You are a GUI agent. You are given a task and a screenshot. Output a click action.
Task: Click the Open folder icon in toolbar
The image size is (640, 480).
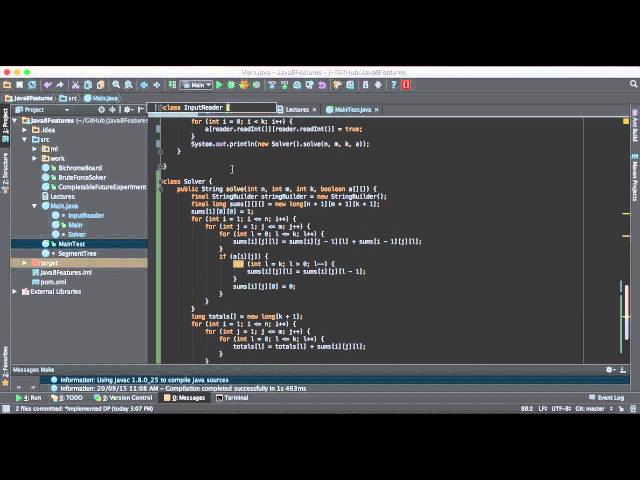click(7, 85)
